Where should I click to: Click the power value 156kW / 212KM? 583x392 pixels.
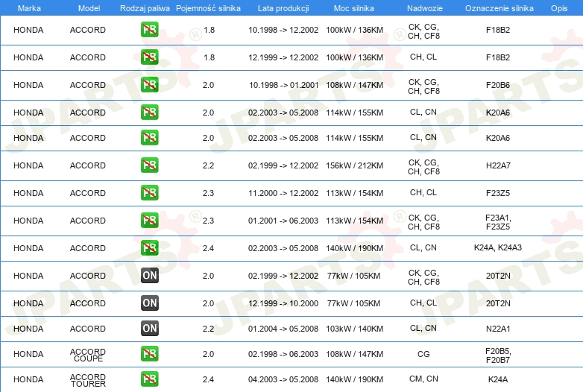pos(354,165)
